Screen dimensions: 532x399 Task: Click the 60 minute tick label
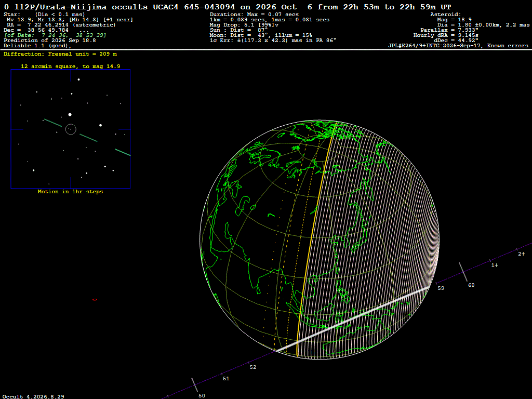pos(471,285)
